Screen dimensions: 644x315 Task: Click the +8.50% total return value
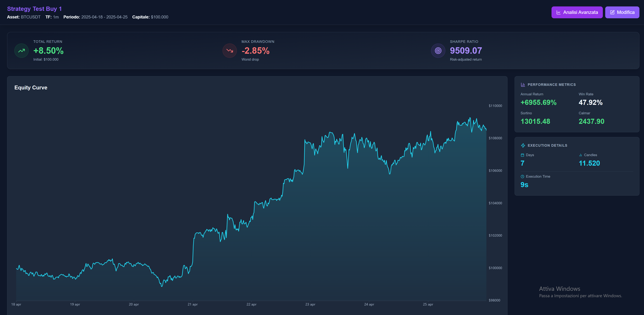pyautogui.click(x=48, y=51)
